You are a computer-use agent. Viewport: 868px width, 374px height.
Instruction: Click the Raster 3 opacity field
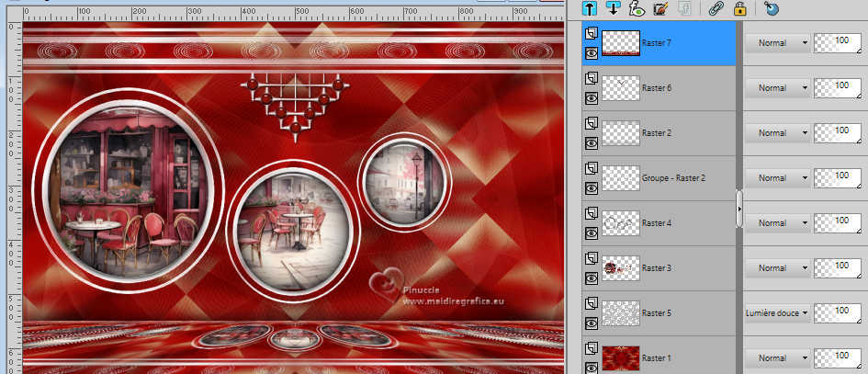837,268
